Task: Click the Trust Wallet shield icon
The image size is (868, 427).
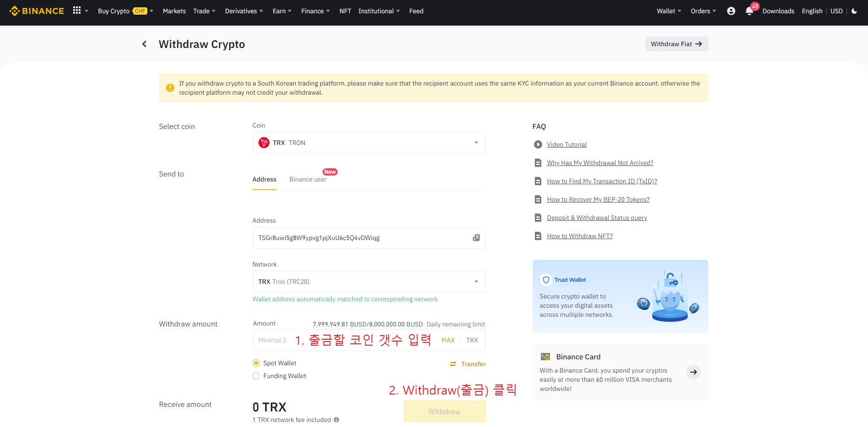Action: (x=546, y=280)
